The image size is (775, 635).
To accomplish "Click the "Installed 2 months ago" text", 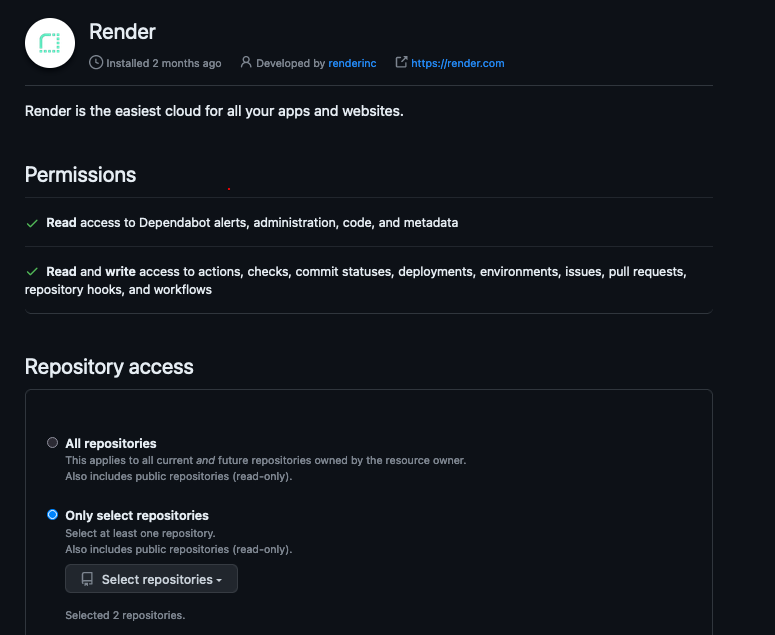I will click(x=163, y=63).
